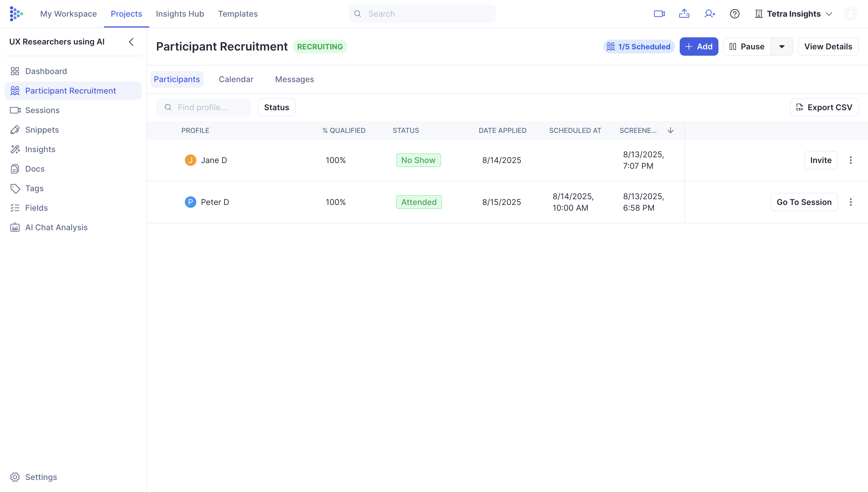Image resolution: width=868 pixels, height=492 pixels.
Task: Click View Details button
Action: (828, 47)
